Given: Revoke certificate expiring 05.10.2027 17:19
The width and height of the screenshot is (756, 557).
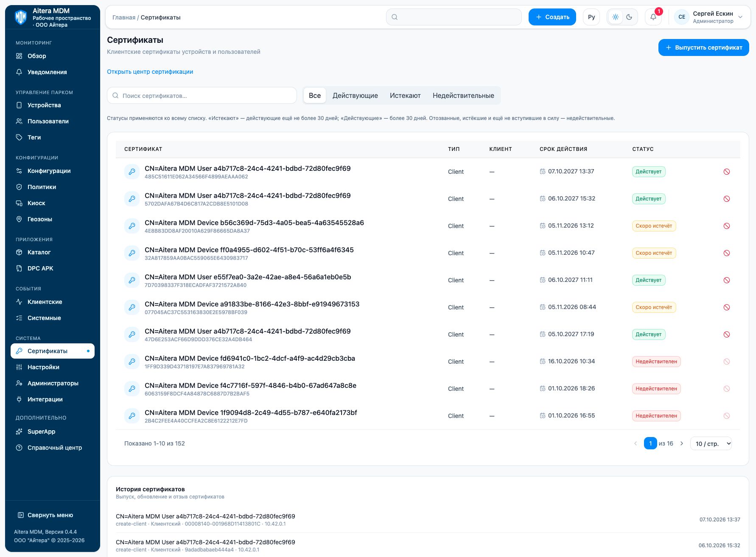Looking at the screenshot, I should point(727,334).
